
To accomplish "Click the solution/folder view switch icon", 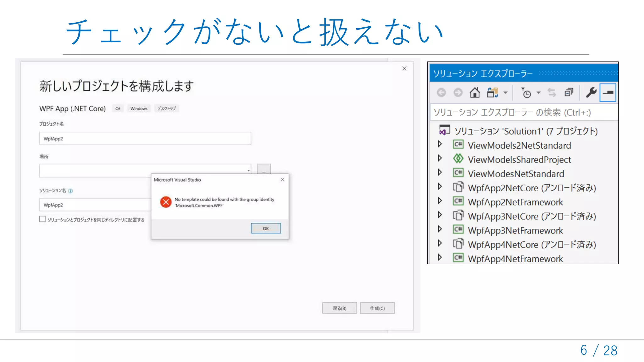I will pos(492,93).
